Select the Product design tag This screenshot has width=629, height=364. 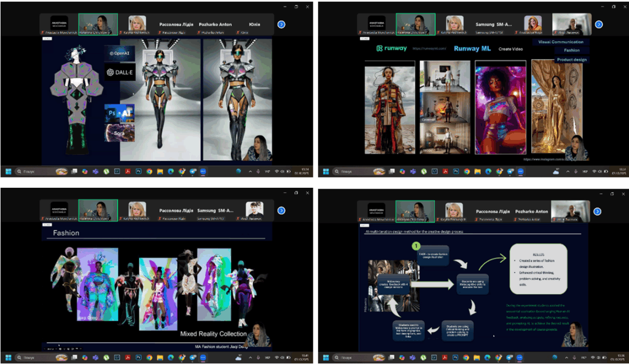point(572,60)
